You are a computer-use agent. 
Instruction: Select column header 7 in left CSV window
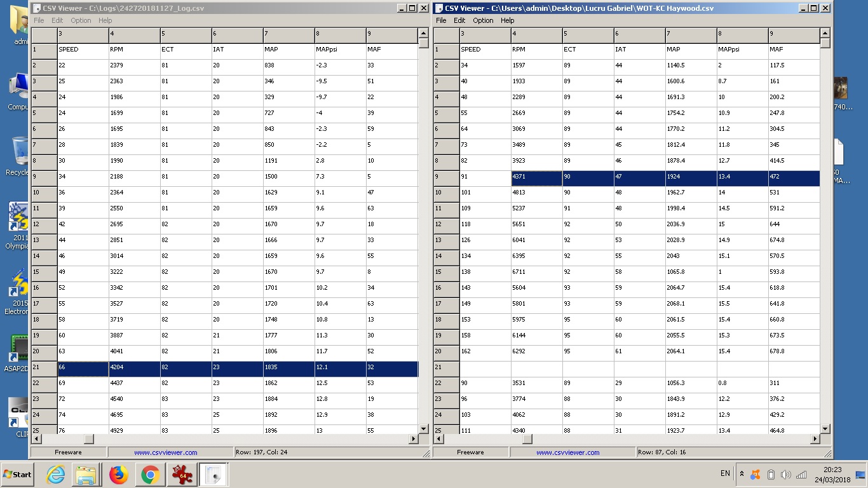coord(288,35)
